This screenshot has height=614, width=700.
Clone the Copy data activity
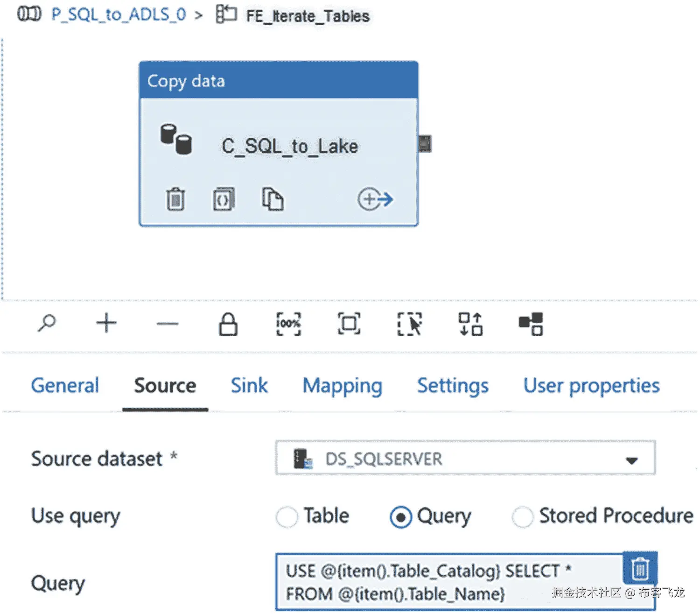point(272,199)
